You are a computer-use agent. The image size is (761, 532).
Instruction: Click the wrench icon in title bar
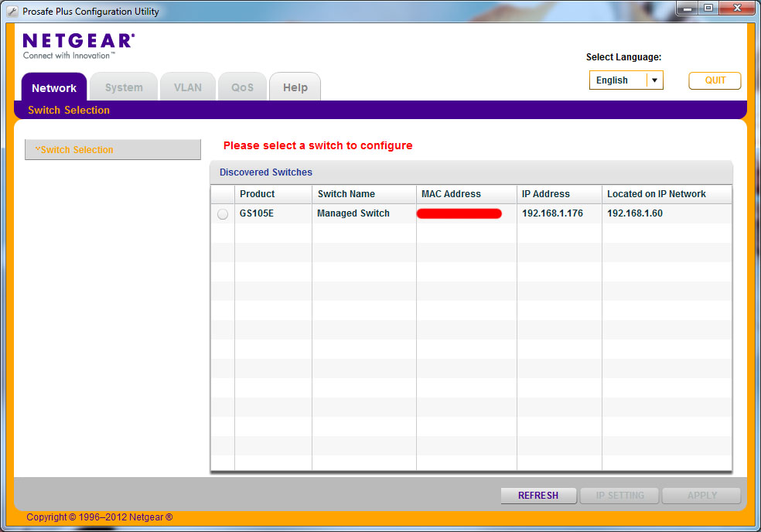point(12,11)
